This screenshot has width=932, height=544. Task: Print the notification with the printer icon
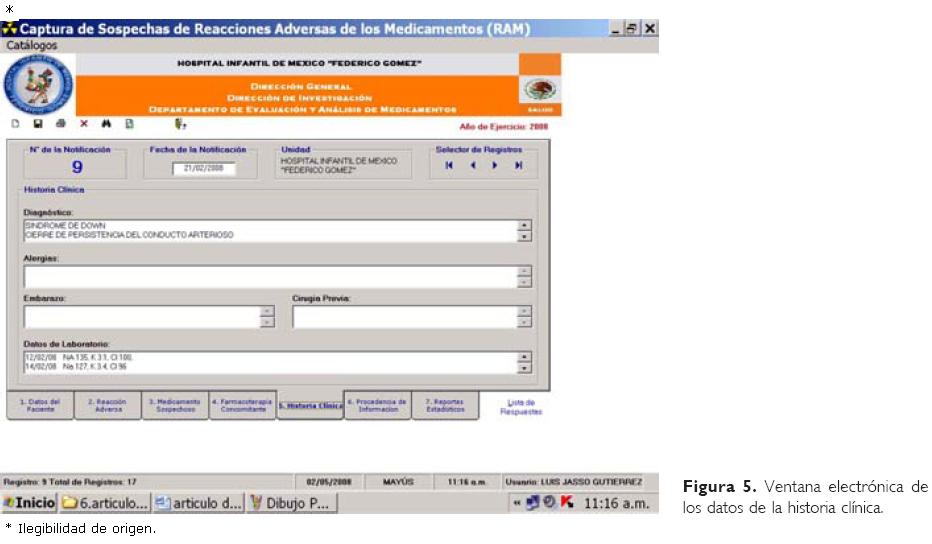[x=61, y=124]
